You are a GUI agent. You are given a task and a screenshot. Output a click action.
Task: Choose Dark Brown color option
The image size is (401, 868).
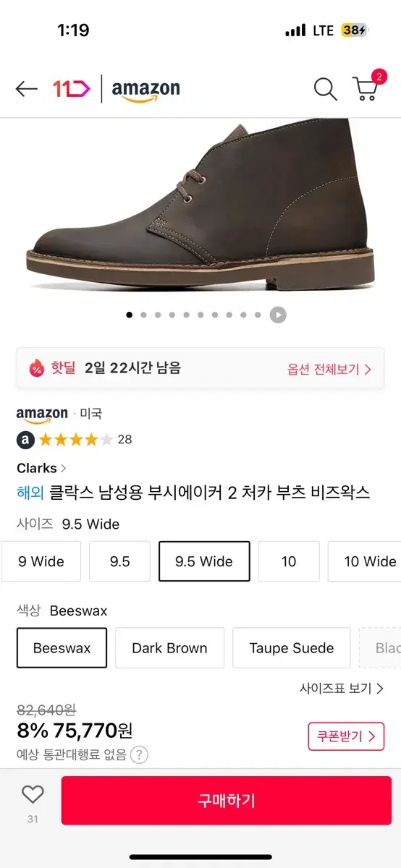[169, 648]
